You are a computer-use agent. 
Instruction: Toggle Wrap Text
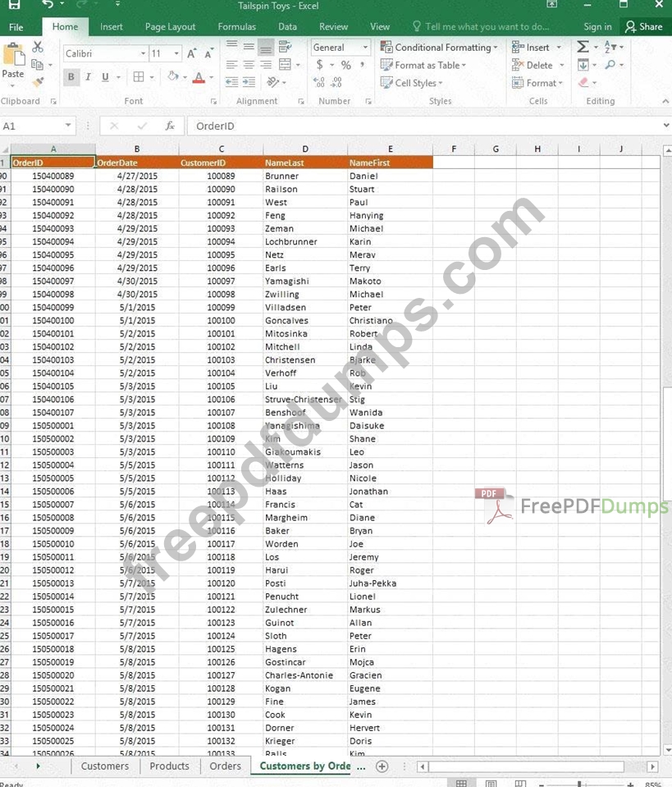click(x=285, y=47)
